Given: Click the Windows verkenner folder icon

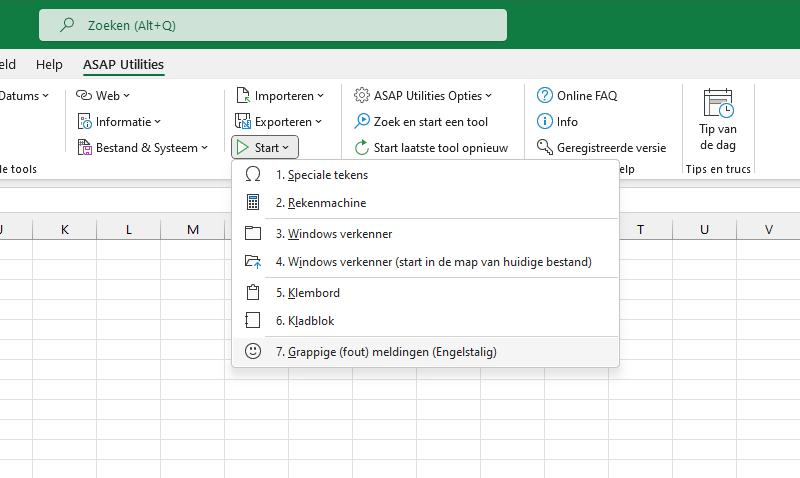Looking at the screenshot, I should coord(253,234).
